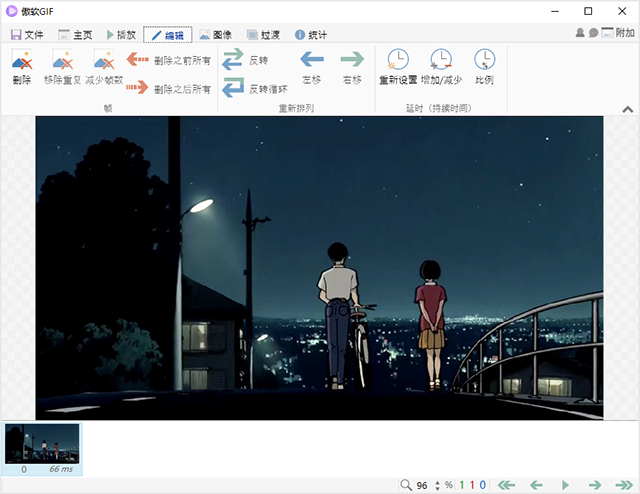This screenshot has width=640, height=494.
Task: Click the 重新设置 reset delay clock icon
Action: (398, 60)
